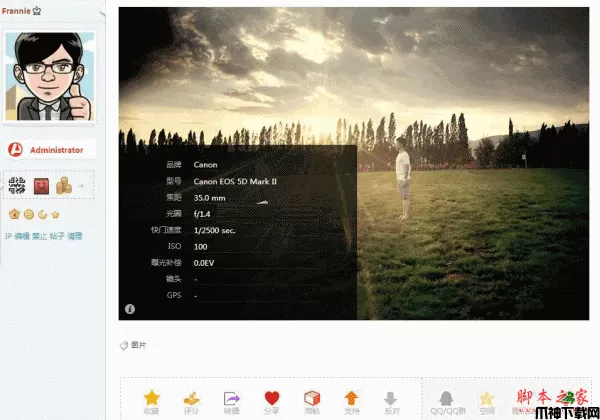Click the small star level icon
Viewport: 600px width, 420px height.
tap(55, 215)
